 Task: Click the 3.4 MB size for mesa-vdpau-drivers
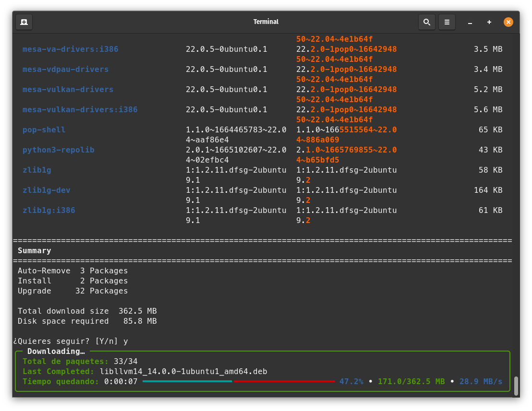pos(488,70)
